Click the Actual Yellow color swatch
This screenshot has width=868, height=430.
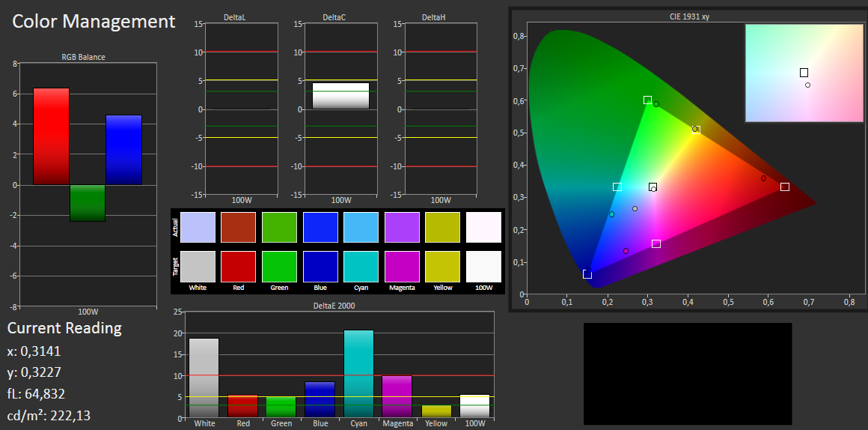pyautogui.click(x=443, y=227)
